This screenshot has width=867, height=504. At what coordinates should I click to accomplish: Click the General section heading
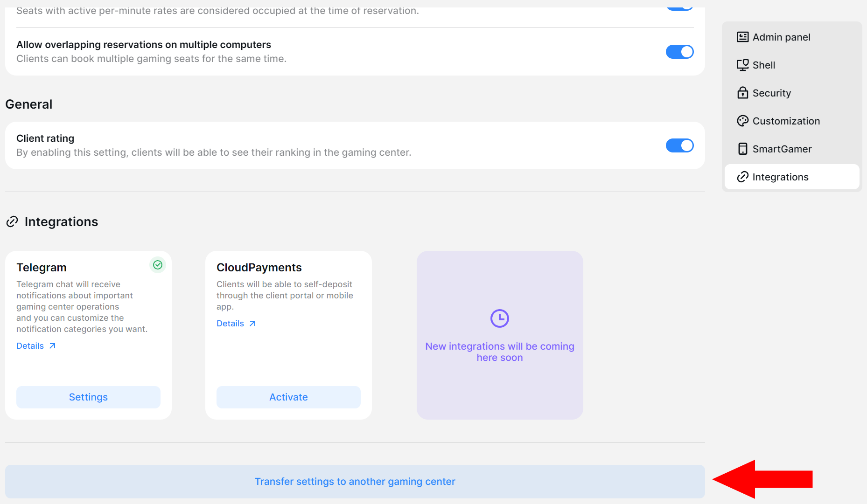pyautogui.click(x=29, y=104)
